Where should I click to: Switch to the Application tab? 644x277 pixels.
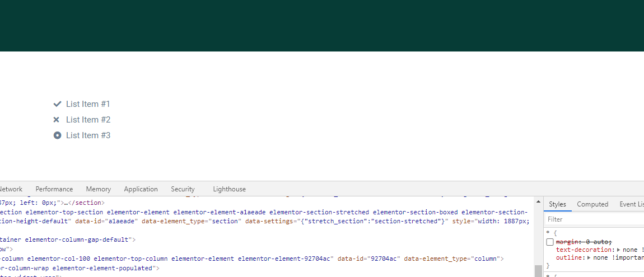[141, 189]
